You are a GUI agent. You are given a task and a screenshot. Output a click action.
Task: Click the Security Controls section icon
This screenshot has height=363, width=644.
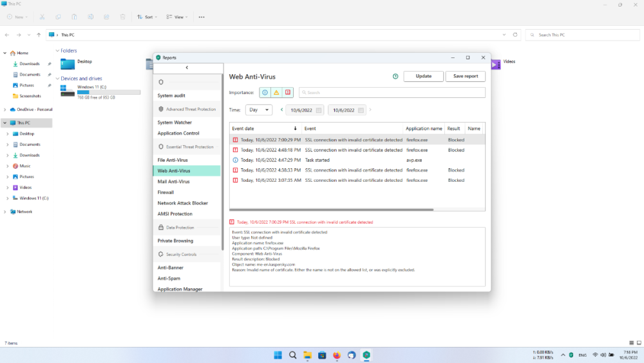click(161, 255)
